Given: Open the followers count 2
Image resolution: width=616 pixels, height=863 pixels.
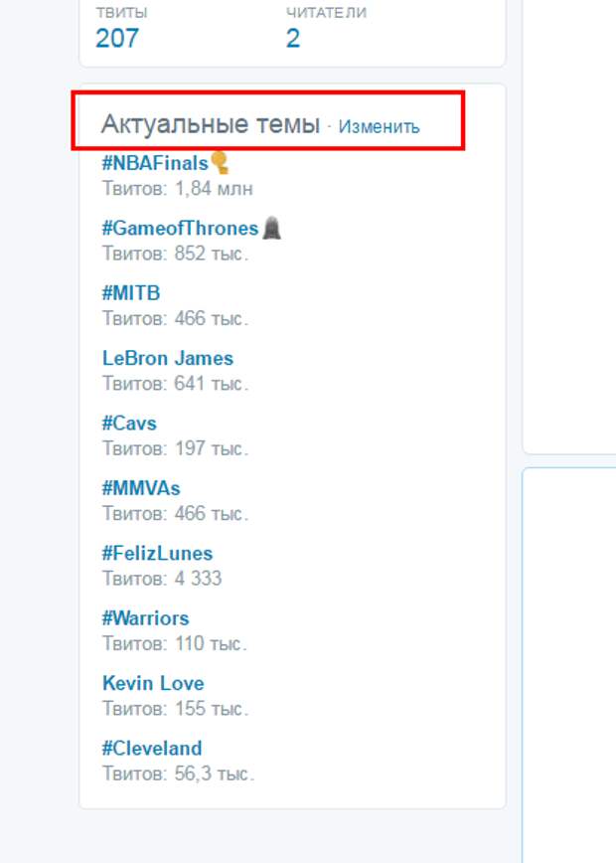Looking at the screenshot, I should tap(292, 39).
